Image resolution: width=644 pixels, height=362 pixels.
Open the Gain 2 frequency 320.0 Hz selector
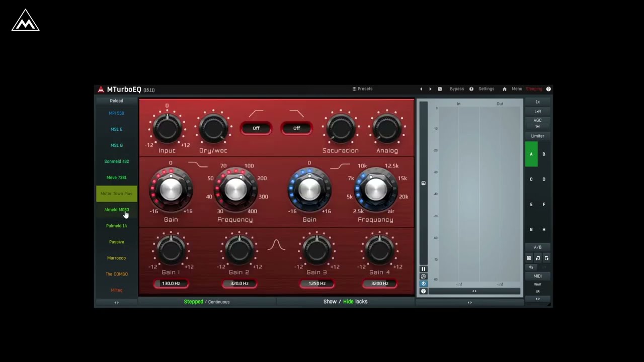point(239,284)
